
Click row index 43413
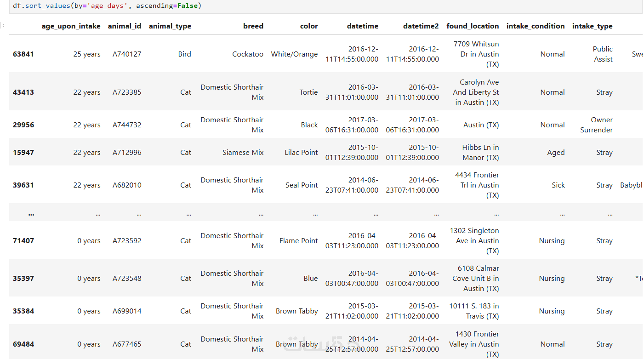(x=23, y=92)
